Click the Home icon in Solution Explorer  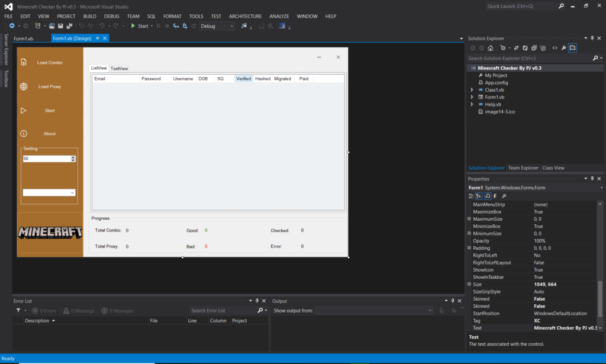491,48
